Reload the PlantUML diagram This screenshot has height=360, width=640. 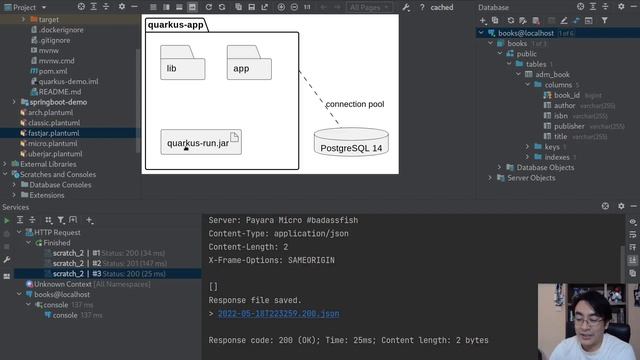(209, 7)
